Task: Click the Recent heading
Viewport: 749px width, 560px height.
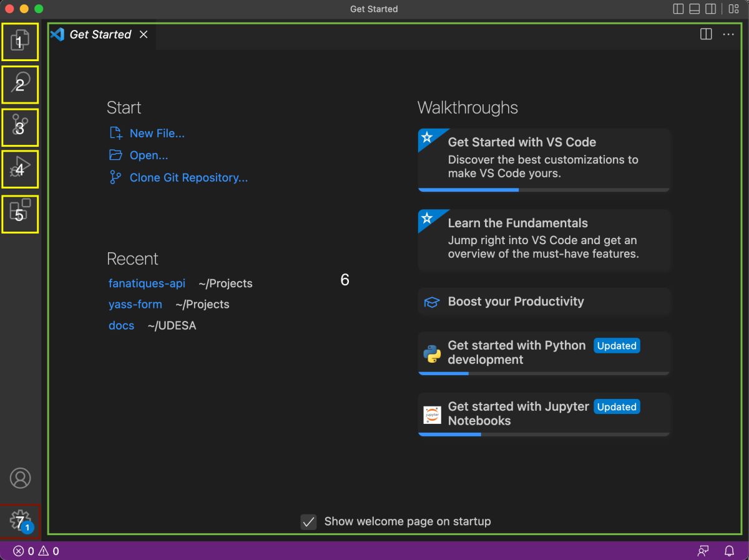Action: (132, 259)
